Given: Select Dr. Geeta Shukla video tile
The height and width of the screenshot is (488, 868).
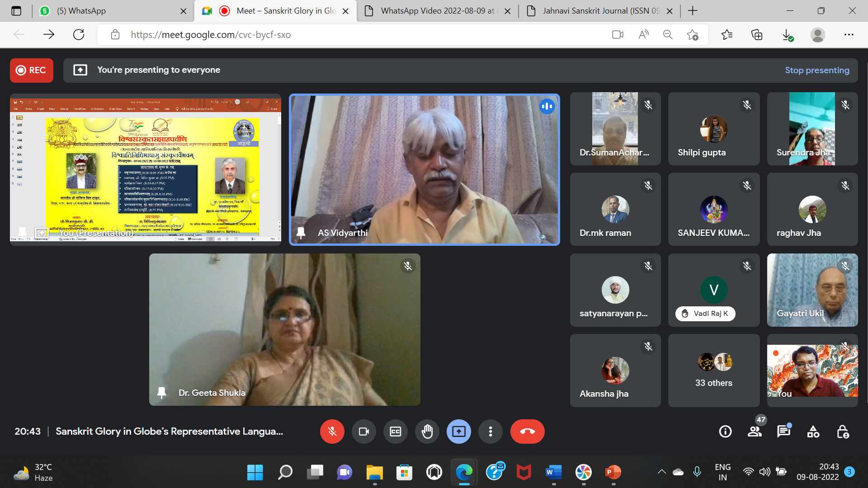Looking at the screenshot, I should tap(284, 329).
